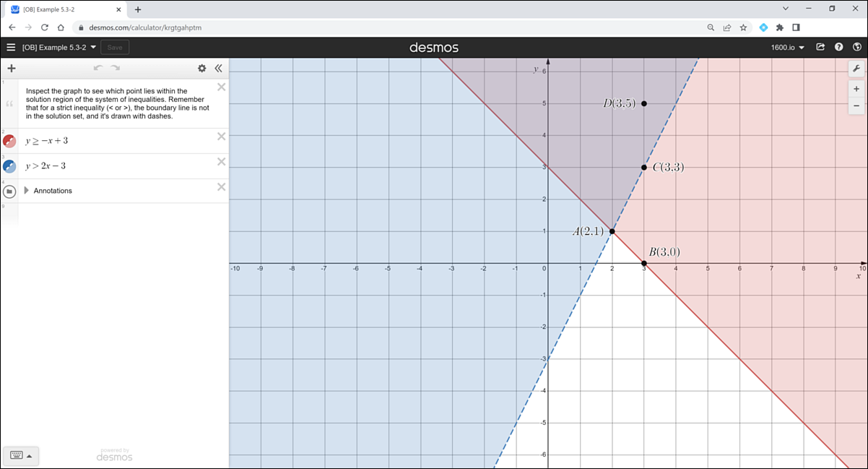The width and height of the screenshot is (868, 469).
Task: Delete the note in row 1
Action: (222, 87)
